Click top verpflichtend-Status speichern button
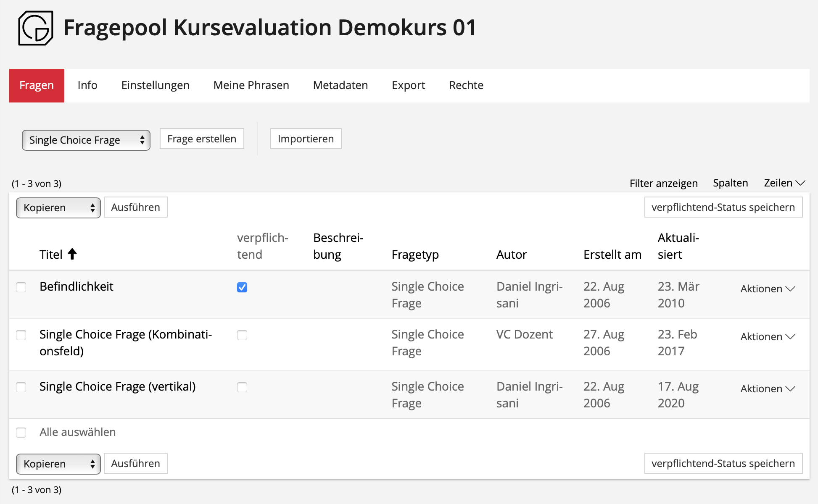 [x=723, y=207]
